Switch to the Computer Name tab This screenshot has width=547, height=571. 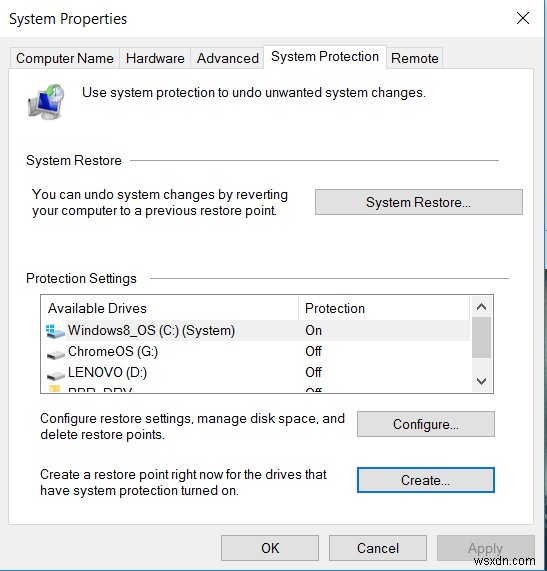[65, 58]
